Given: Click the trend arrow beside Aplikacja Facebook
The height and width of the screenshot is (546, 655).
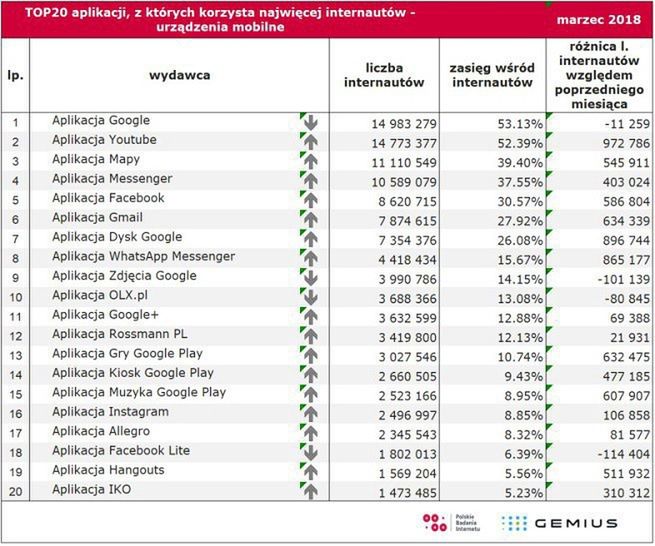Looking at the screenshot, I should (x=310, y=200).
